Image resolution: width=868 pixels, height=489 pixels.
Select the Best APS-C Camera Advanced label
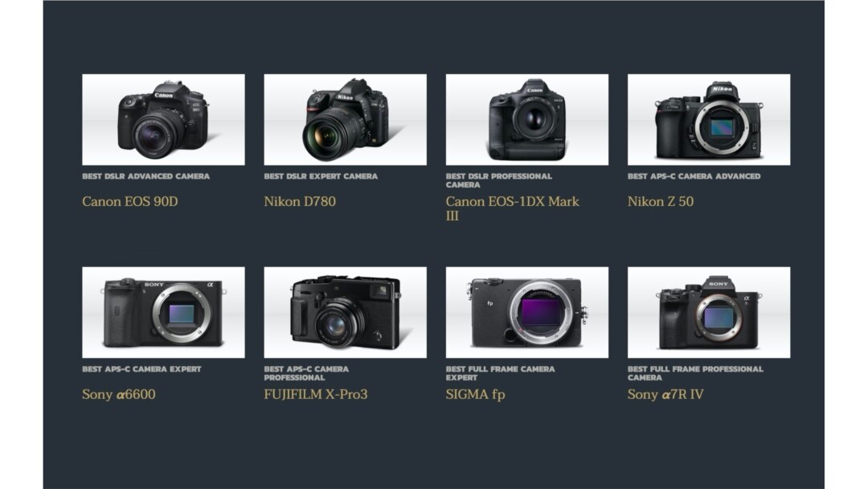point(694,176)
